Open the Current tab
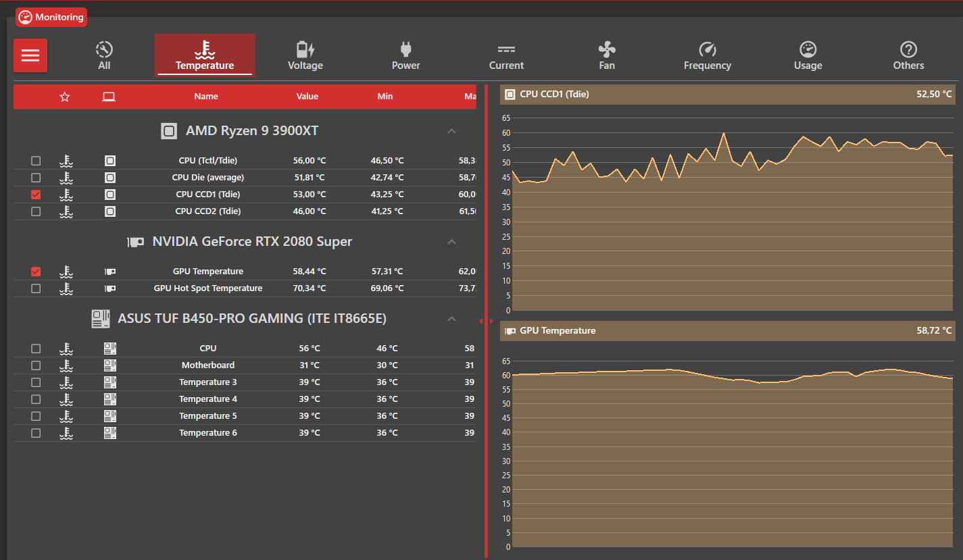The image size is (963, 560). (x=506, y=55)
